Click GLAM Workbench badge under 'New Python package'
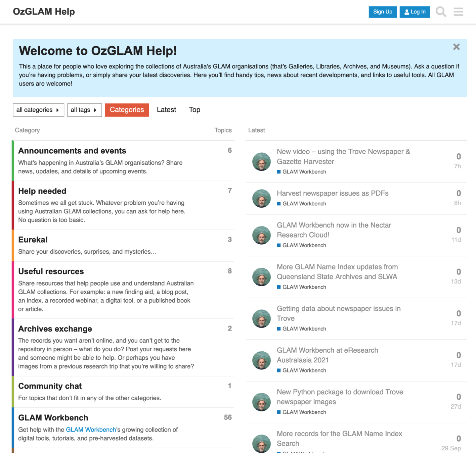 point(301,412)
